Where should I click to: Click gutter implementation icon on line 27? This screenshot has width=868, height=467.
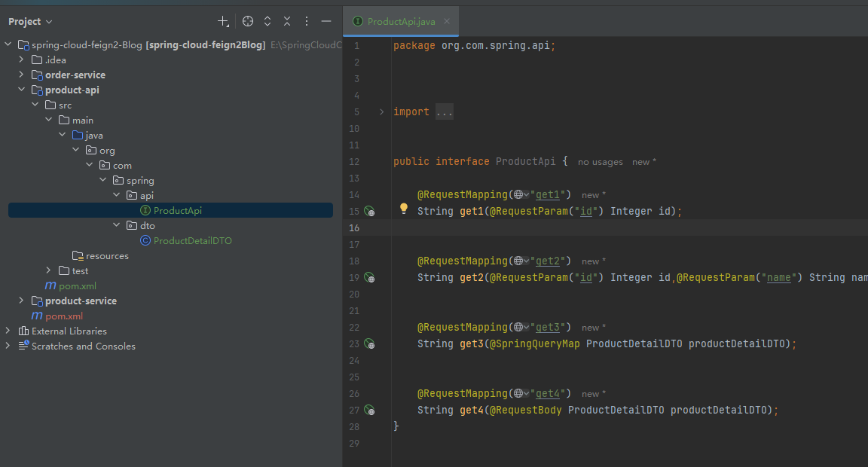click(369, 411)
